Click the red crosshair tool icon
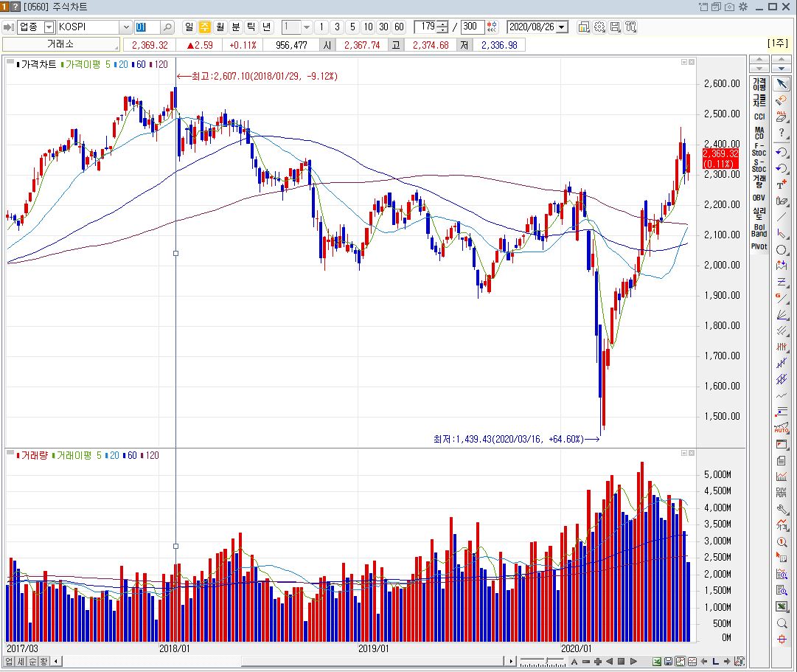 pyautogui.click(x=782, y=640)
